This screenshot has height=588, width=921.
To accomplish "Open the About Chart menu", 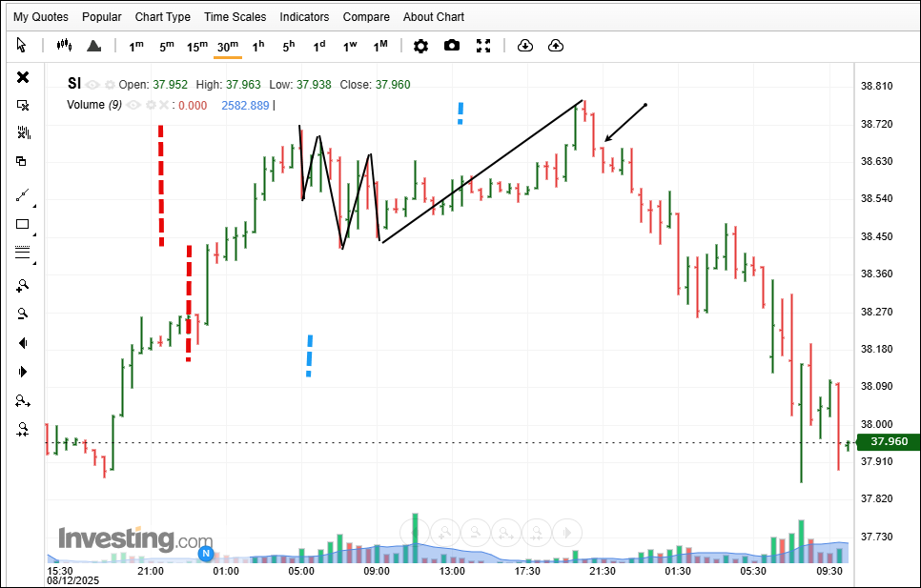I will point(434,17).
